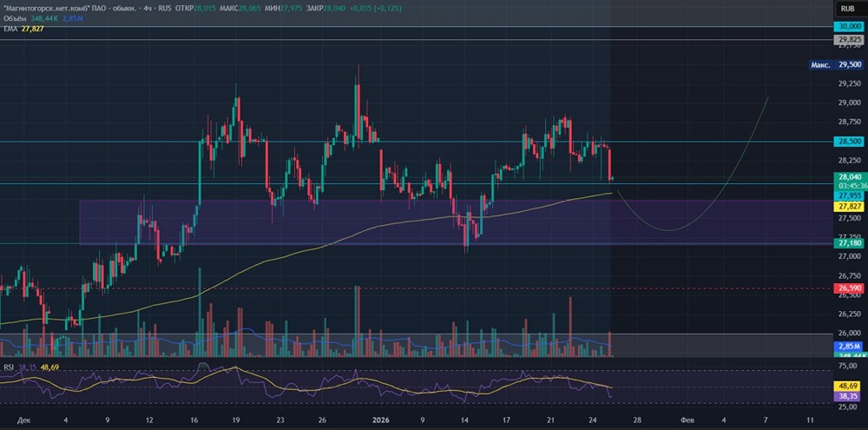Click the EMA value 27,827 in the legend
Image resolution: width=868 pixels, height=430 pixels.
pyautogui.click(x=32, y=29)
